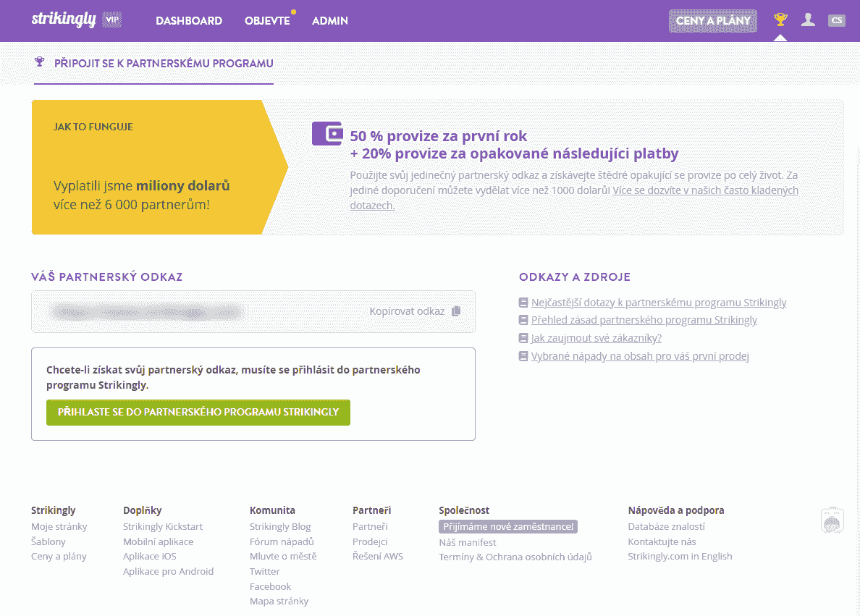The width and height of the screenshot is (860, 616).
Task: Open Přehled zásad partnerského programu link
Action: click(644, 320)
